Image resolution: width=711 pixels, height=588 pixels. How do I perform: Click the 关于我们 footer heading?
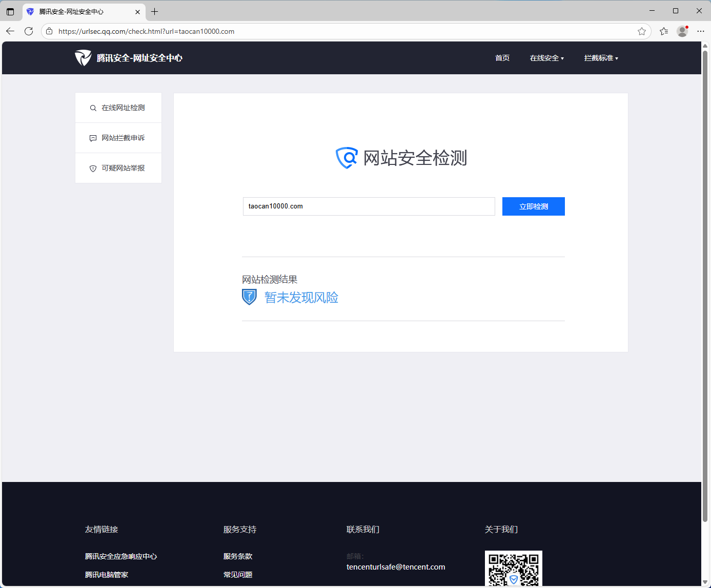[501, 530]
